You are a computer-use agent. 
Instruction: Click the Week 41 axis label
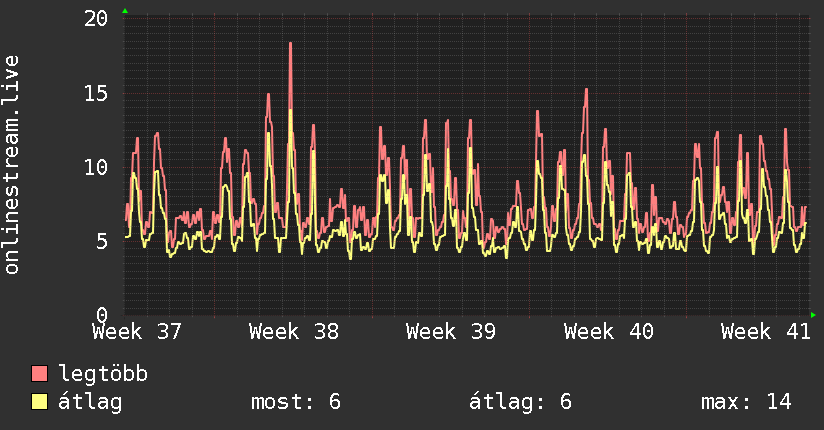point(766,332)
